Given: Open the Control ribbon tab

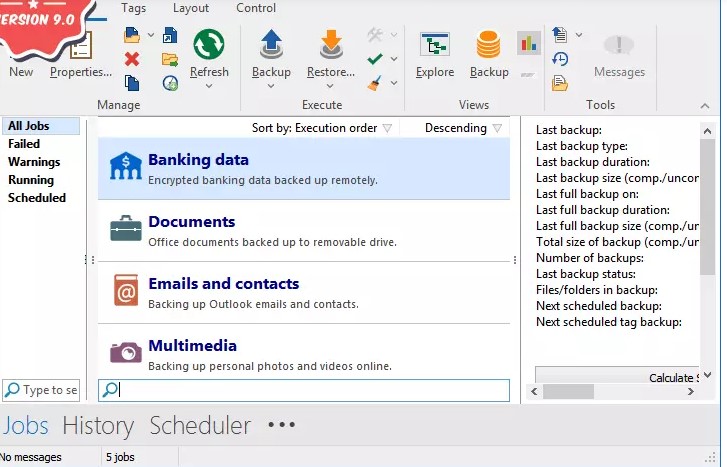Looking at the screenshot, I should click(256, 8).
